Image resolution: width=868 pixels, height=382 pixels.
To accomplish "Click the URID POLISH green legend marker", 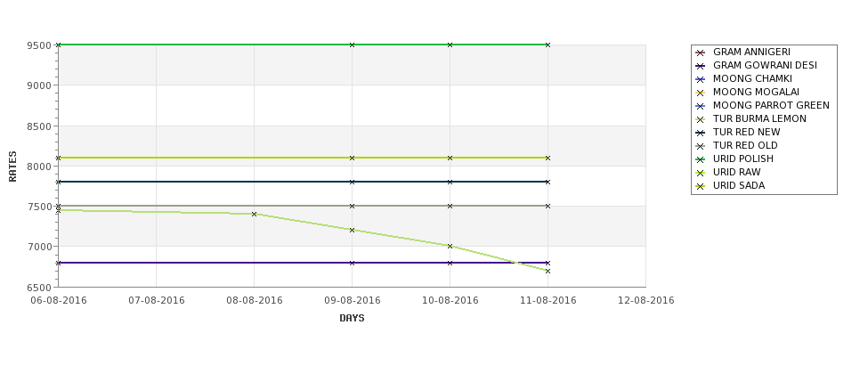I will tap(701, 159).
